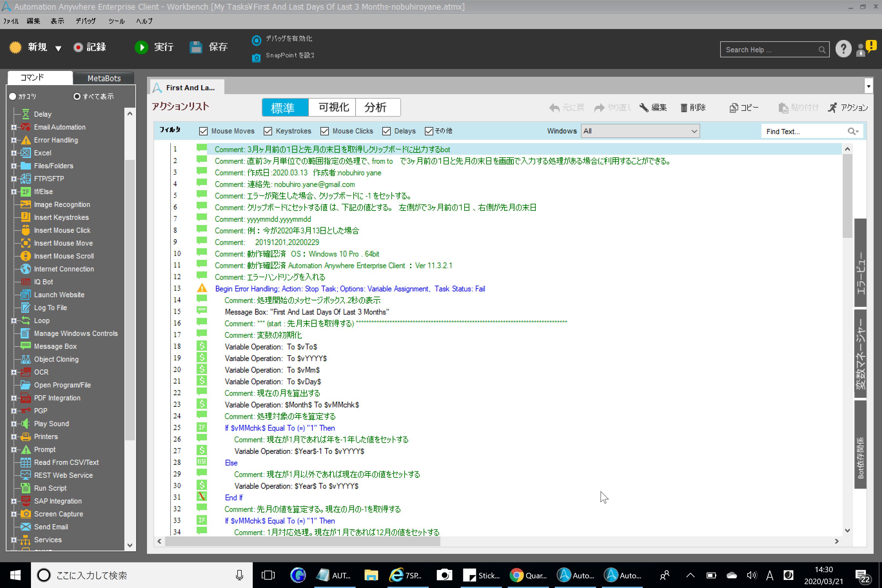This screenshot has width=882, height=588.
Task: Open the Windows All dropdown
Action: pyautogui.click(x=640, y=131)
